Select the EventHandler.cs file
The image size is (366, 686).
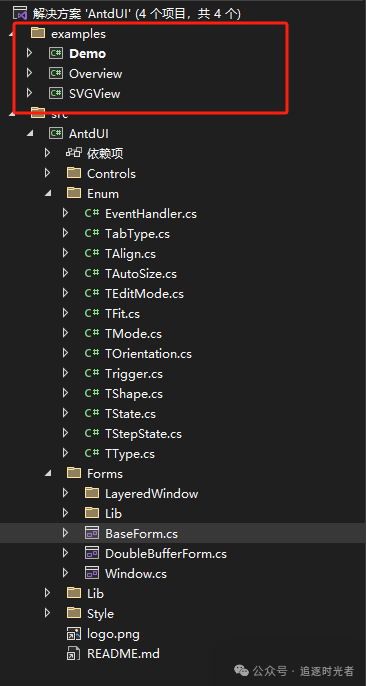(151, 214)
